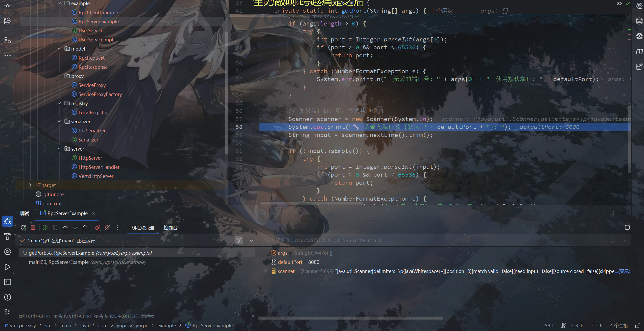Open more debugger actions menu
This screenshot has height=331, width=644.
(117, 227)
